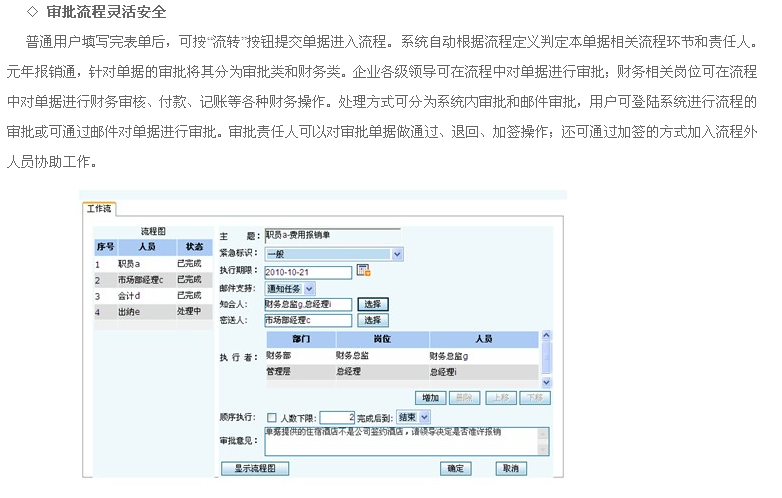Click the 取消 button
The image size is (782, 498).
[510, 468]
